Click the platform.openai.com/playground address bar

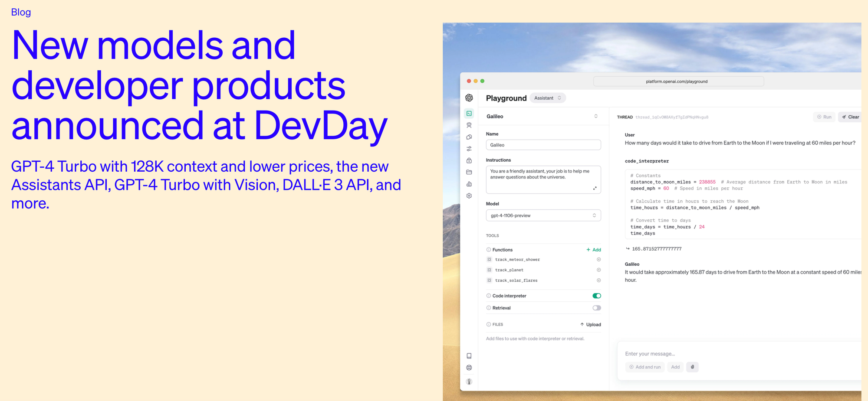[678, 82]
